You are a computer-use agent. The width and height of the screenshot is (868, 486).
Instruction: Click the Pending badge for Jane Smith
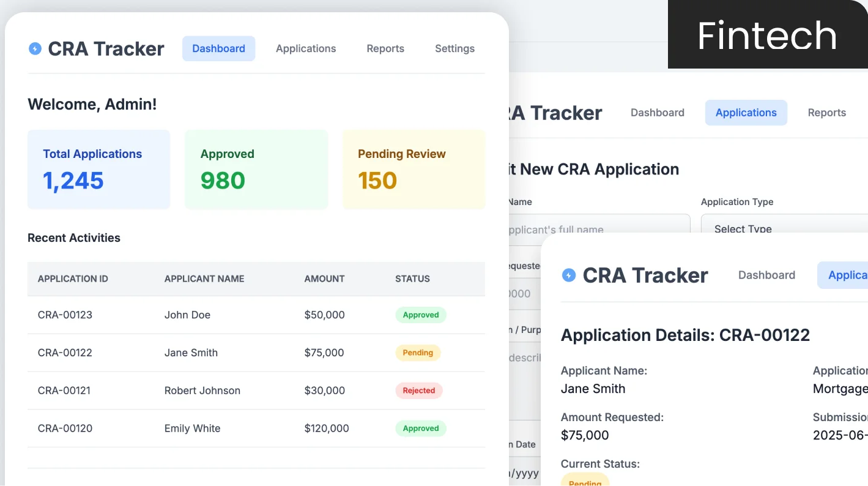click(x=418, y=353)
